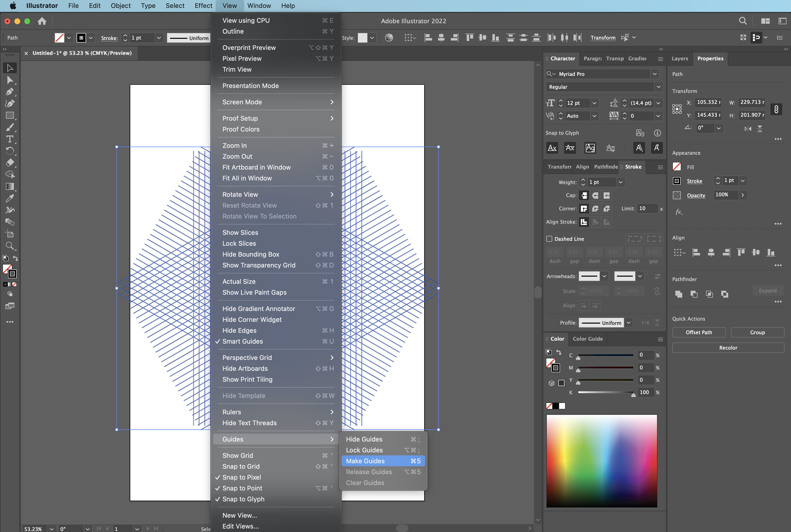Viewport: 791px width, 532px height.
Task: Toggle Smart Guides in View menu
Action: tap(242, 341)
